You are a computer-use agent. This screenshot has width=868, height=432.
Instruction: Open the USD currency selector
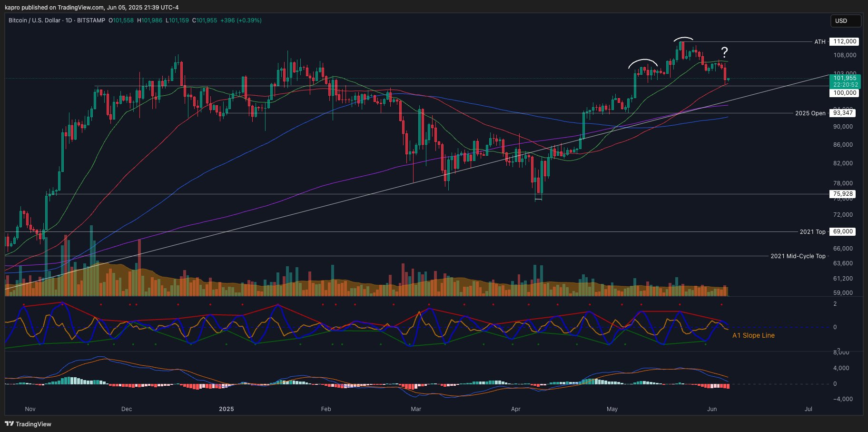846,21
